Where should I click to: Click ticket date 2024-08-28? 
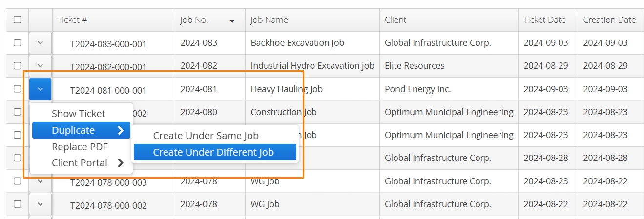(x=546, y=158)
